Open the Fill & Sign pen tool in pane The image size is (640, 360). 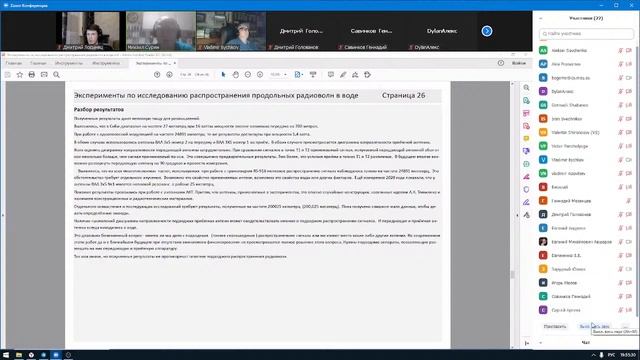[x=527, y=202]
